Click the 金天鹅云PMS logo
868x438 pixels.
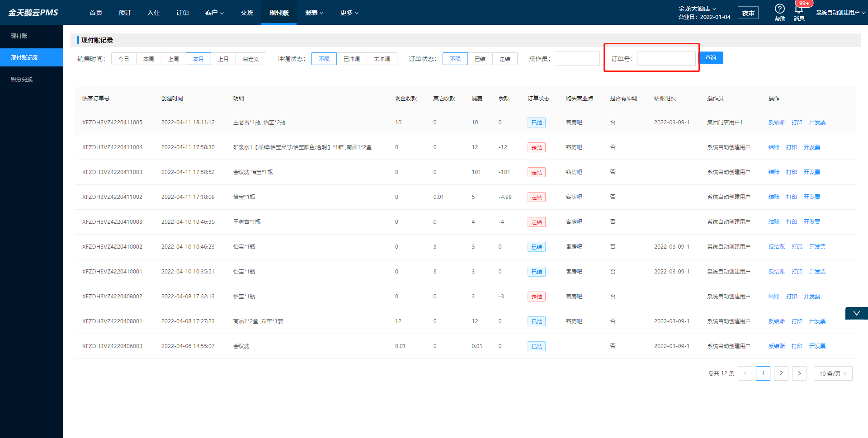(x=33, y=13)
